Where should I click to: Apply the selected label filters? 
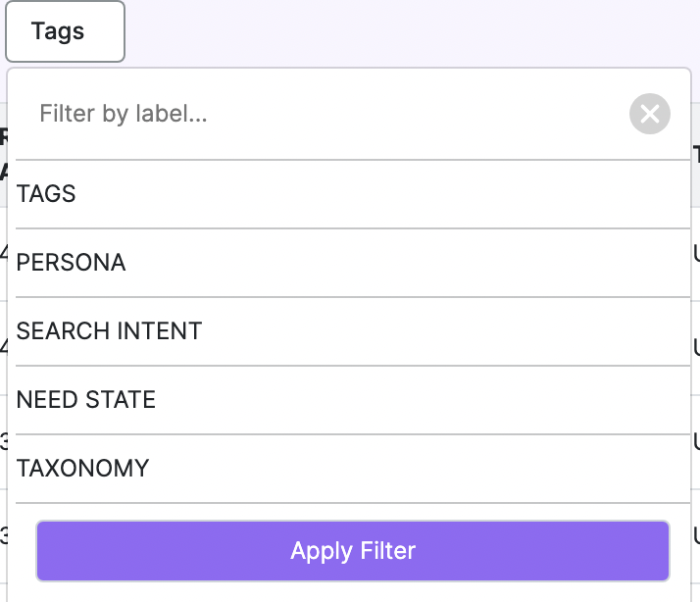pos(353,551)
